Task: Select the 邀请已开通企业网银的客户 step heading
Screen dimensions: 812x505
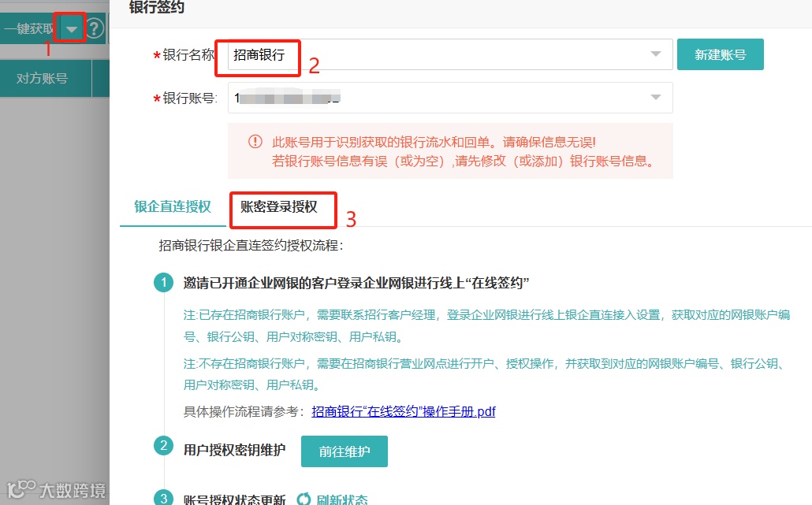Action: pyautogui.click(x=356, y=283)
